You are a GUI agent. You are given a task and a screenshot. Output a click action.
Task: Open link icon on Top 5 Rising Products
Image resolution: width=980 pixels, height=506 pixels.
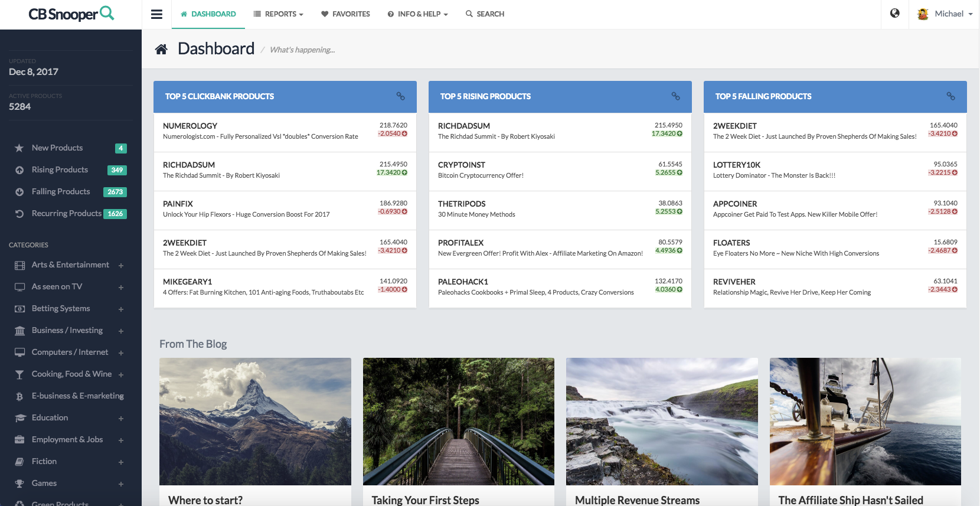click(676, 96)
